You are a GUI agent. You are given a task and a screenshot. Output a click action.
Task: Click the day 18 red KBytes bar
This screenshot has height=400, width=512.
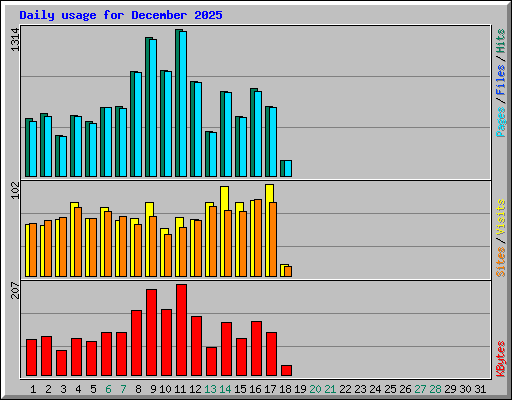(286, 371)
